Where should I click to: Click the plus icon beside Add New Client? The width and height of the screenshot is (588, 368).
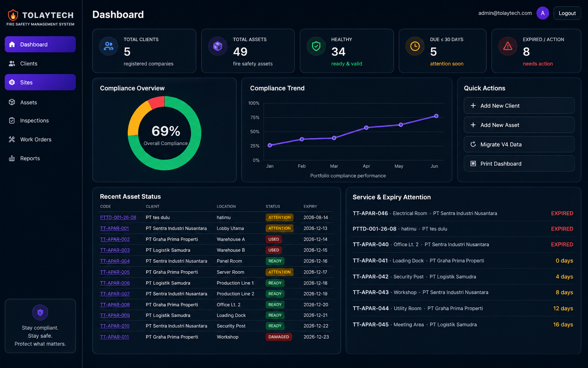click(473, 106)
